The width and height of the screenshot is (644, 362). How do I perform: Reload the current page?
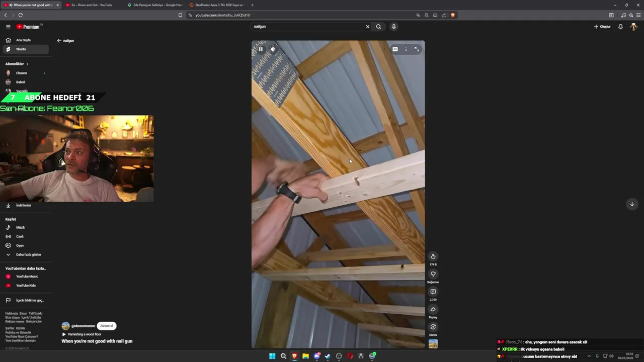point(20,15)
